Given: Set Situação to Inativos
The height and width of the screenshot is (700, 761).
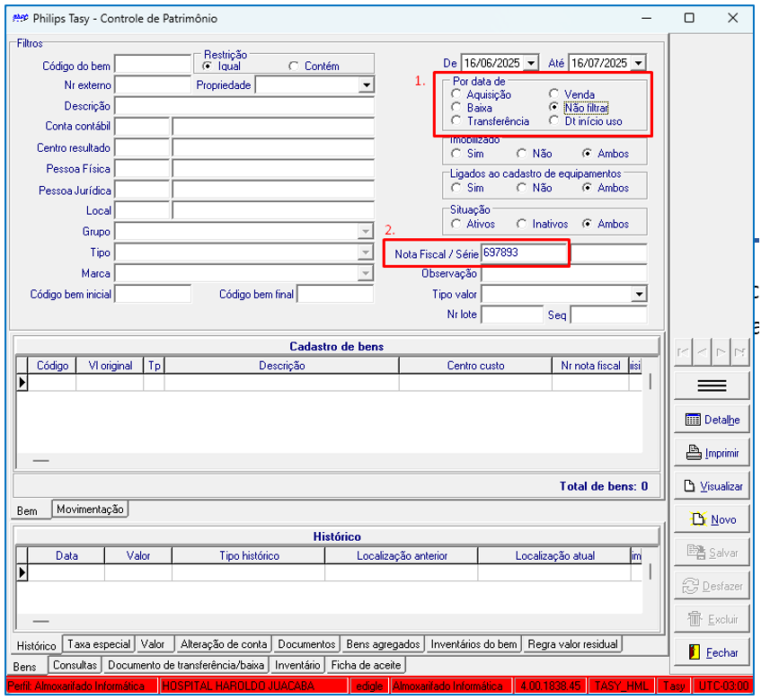Looking at the screenshot, I should click(522, 224).
